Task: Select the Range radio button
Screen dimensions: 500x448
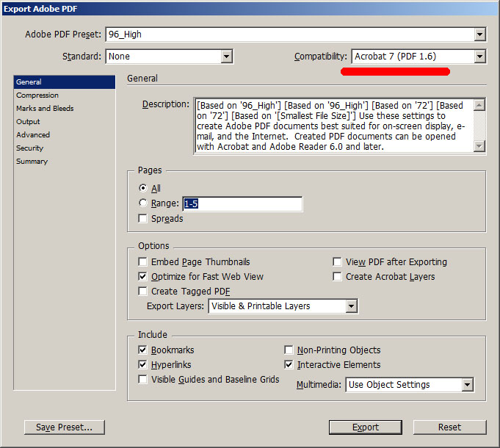Action: 143,203
